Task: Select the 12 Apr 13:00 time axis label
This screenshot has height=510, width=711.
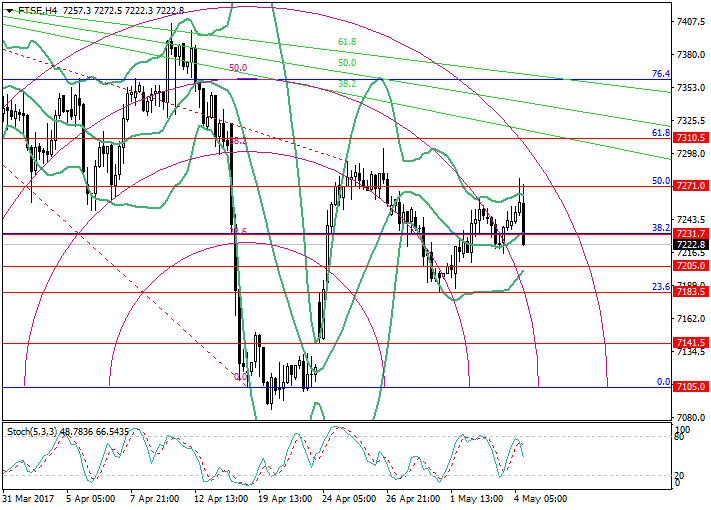Action: (221, 499)
